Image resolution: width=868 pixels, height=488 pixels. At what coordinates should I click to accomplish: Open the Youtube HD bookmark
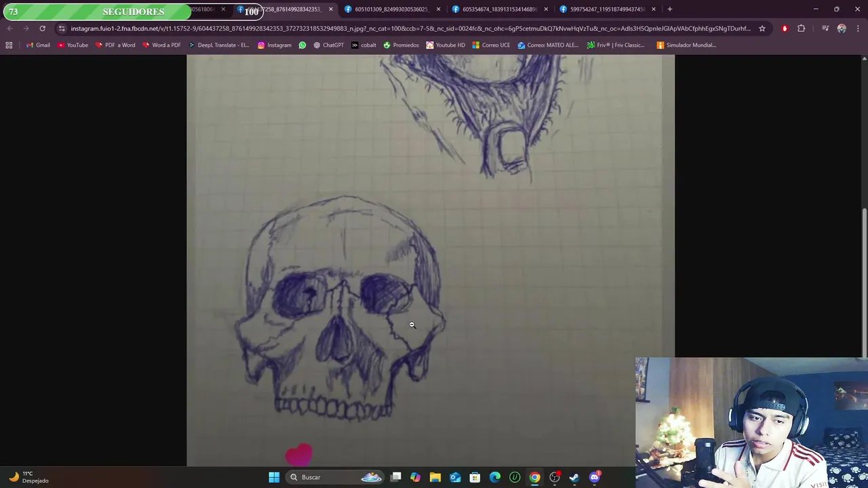446,45
